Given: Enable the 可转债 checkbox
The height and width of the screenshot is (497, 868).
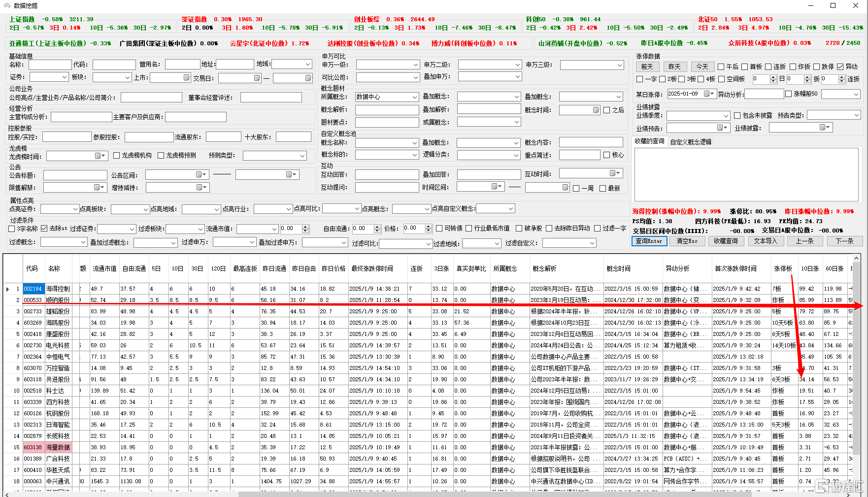Looking at the screenshot, I should click(x=439, y=229).
